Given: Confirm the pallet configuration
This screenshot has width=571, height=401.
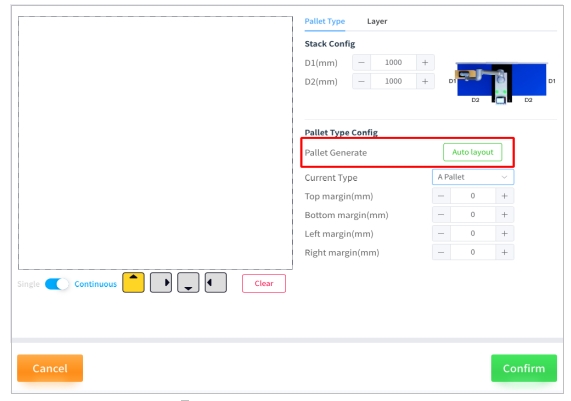Looking at the screenshot, I should click(524, 368).
